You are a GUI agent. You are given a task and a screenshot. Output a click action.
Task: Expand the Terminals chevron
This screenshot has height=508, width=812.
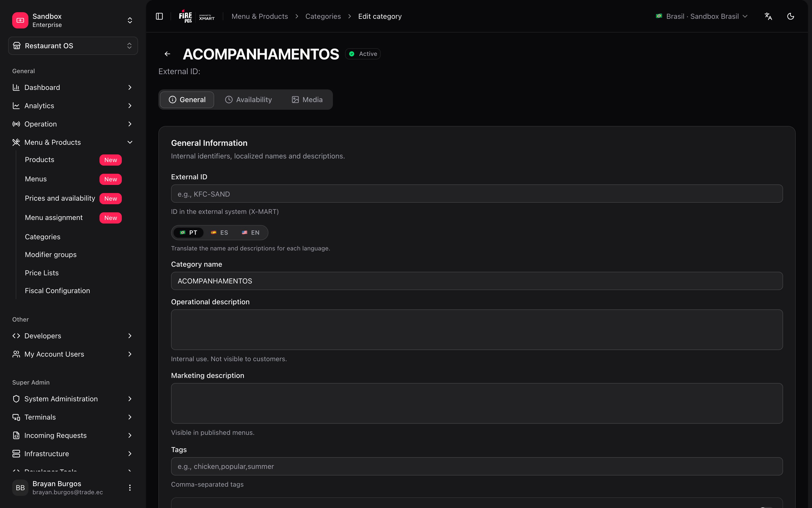[x=130, y=417]
